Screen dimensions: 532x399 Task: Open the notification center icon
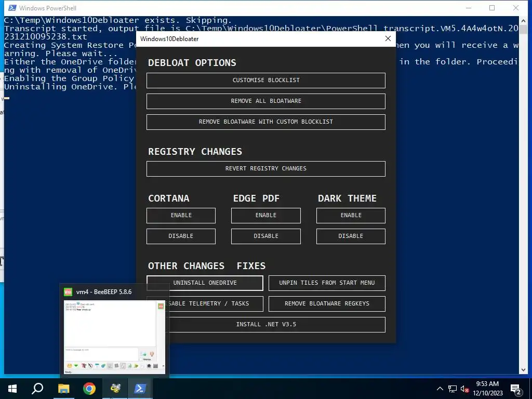(x=516, y=389)
